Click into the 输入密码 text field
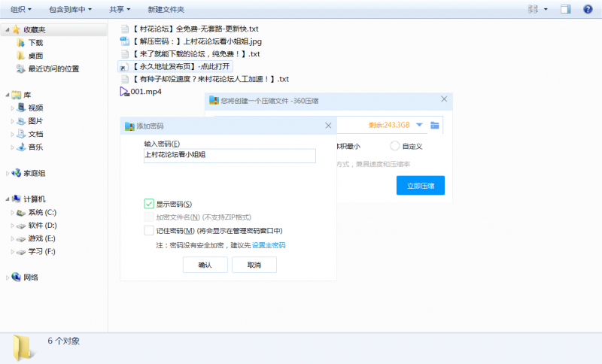The height and width of the screenshot is (364, 602). point(230,155)
